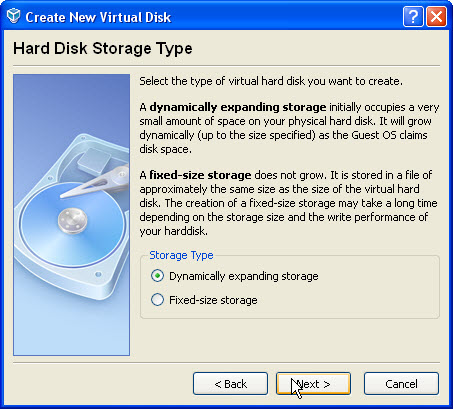Screen dimensions: 453x409
Task: Click bold fixed-size storage text in description
Action: coord(200,175)
